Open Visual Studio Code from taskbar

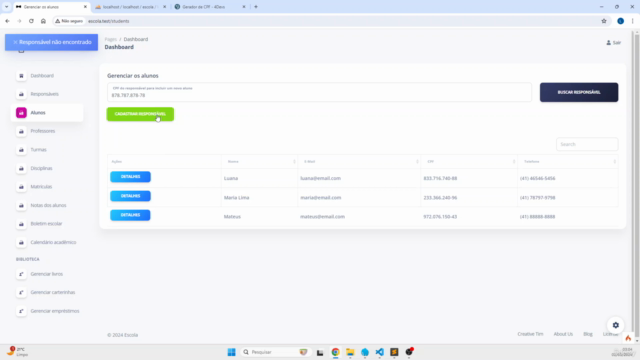point(380,352)
